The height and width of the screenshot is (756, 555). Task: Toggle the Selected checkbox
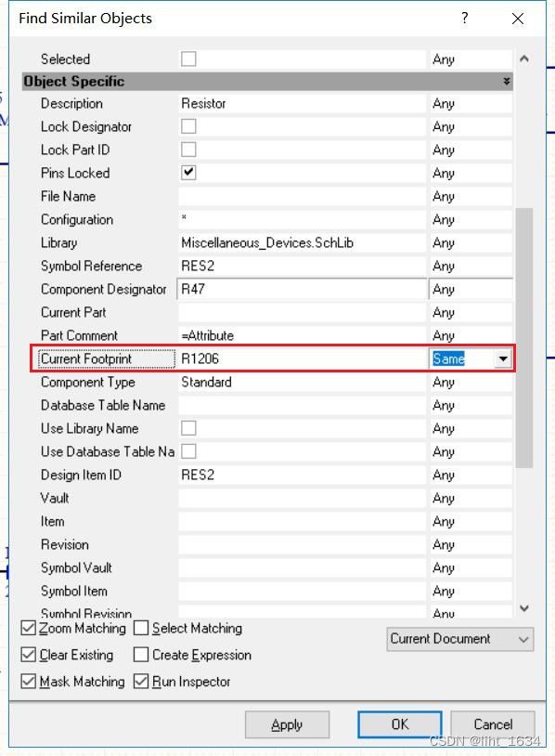coord(188,59)
